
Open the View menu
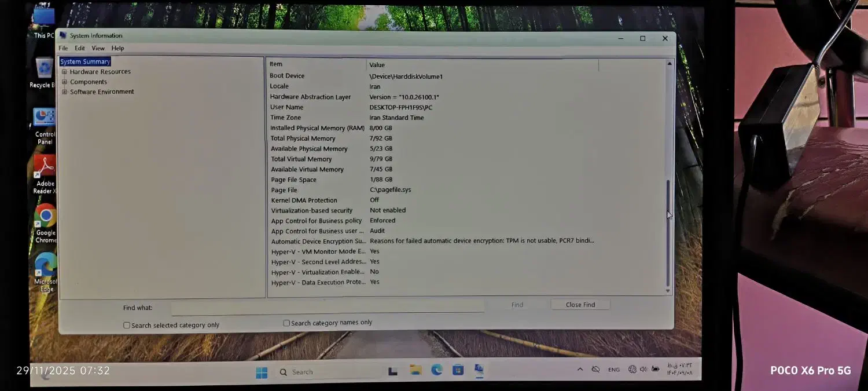pyautogui.click(x=98, y=48)
